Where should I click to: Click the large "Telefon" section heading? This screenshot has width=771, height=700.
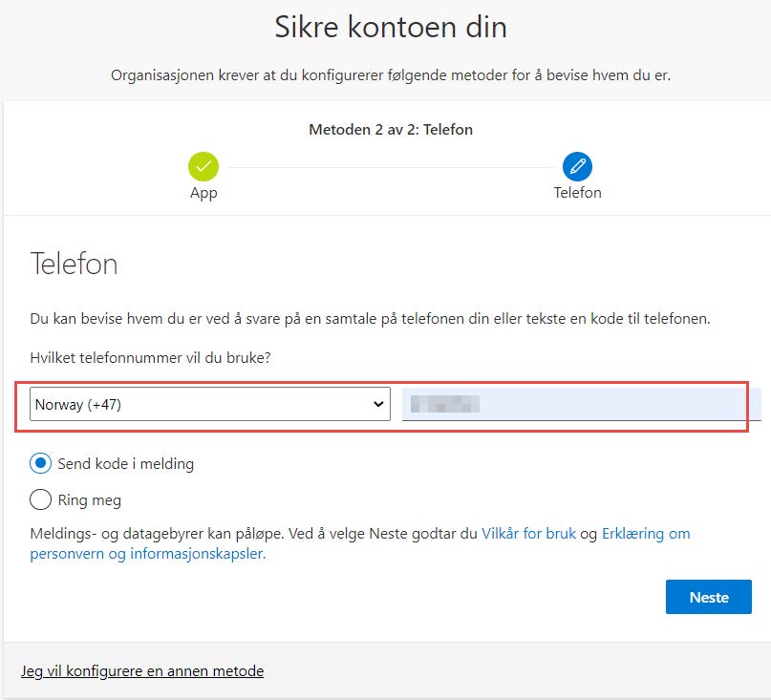pyautogui.click(x=75, y=264)
